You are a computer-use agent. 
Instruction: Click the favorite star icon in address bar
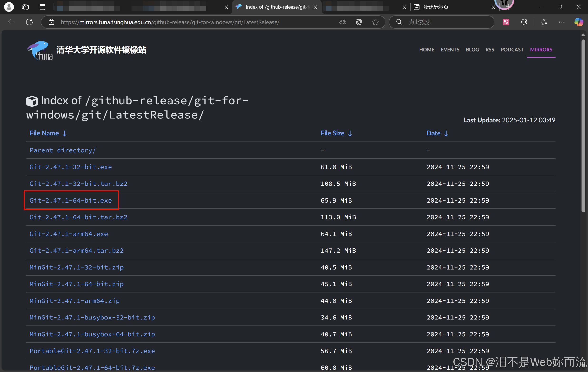pos(375,22)
